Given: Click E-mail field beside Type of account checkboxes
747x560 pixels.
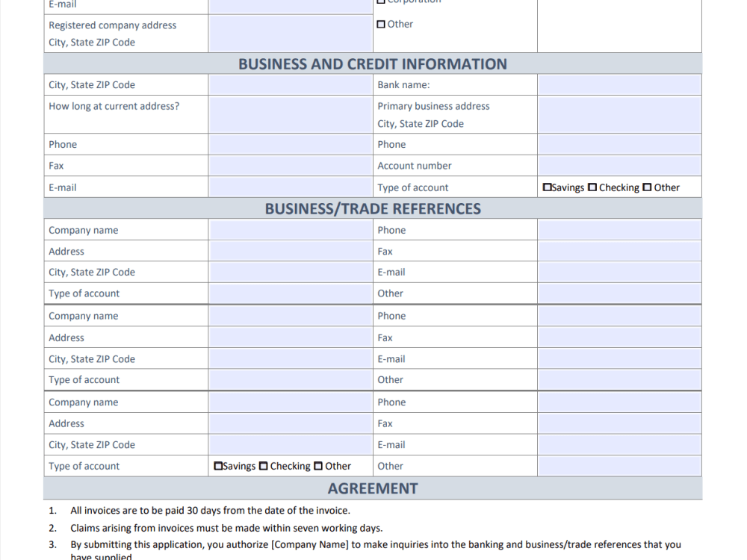Looking at the screenshot, I should pyautogui.click(x=291, y=187).
